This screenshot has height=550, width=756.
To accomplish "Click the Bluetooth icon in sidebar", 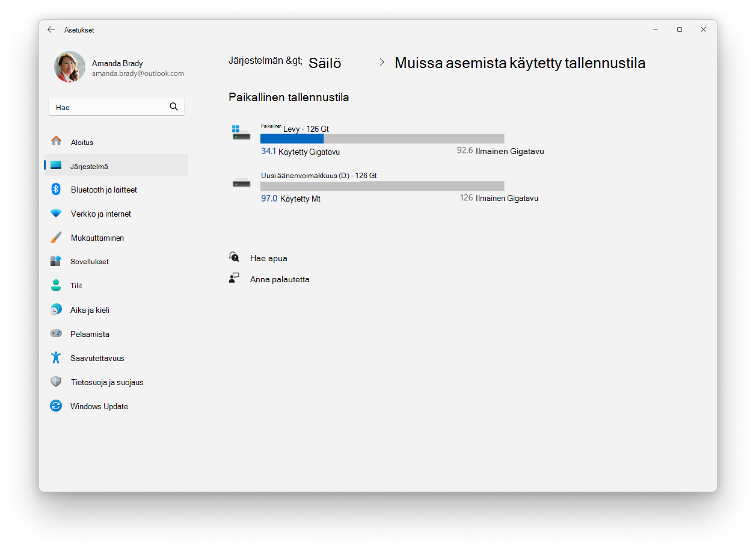I will pos(56,189).
